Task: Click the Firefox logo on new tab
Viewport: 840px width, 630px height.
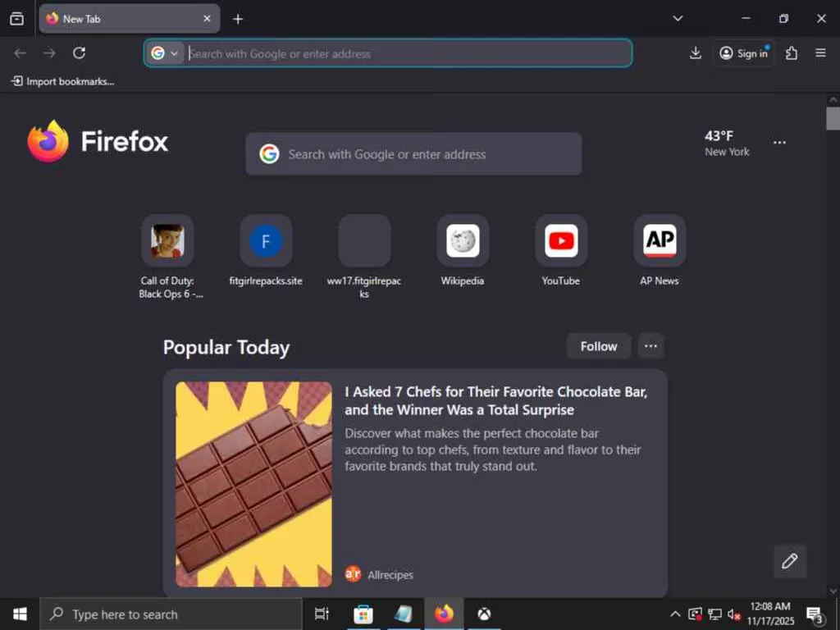Action: coord(98,141)
